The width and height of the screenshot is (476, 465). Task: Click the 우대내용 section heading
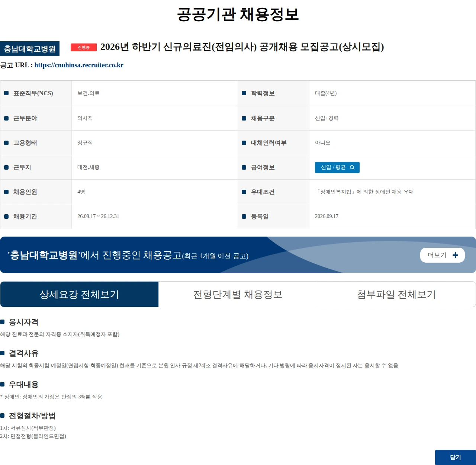click(23, 385)
